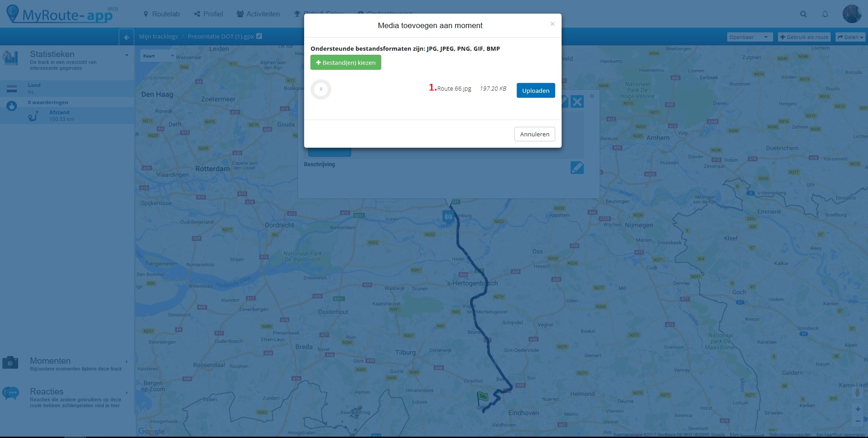Screen dimensions: 868x438
Task: Open the Routelab menu
Action: [x=161, y=14]
